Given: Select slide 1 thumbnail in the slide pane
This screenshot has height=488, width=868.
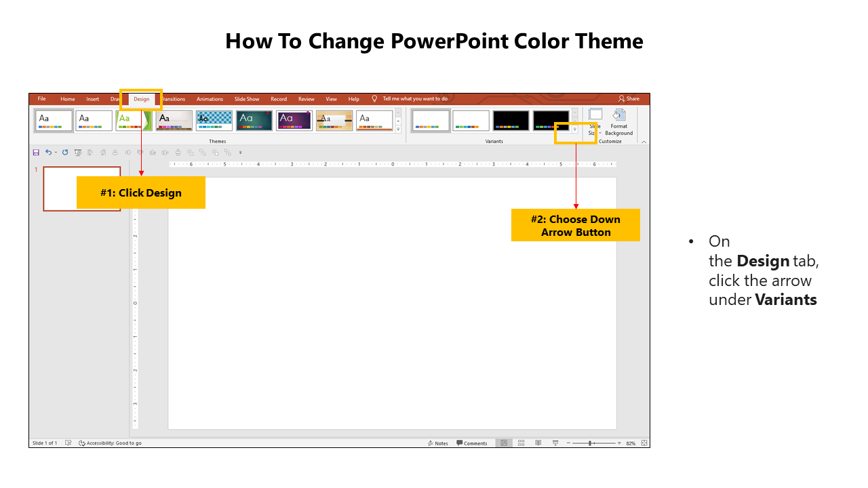Looking at the screenshot, I should coord(82,188).
